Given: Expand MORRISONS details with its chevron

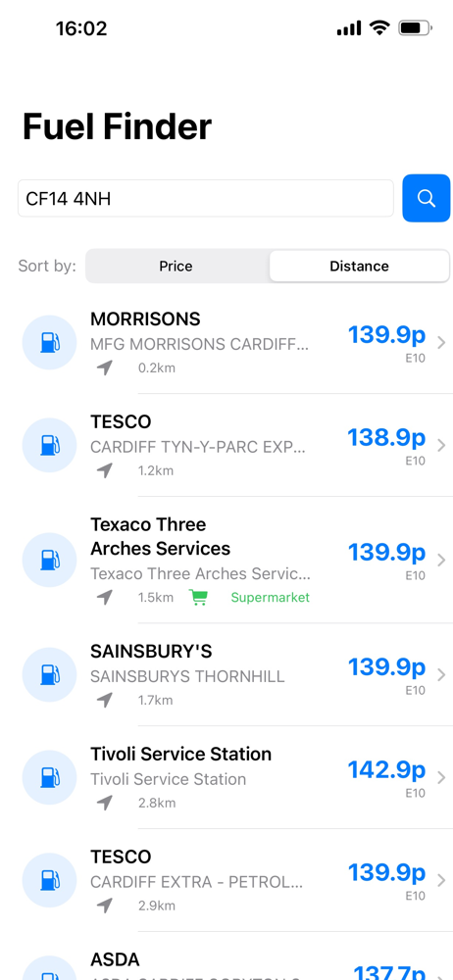Looking at the screenshot, I should click(x=441, y=342).
